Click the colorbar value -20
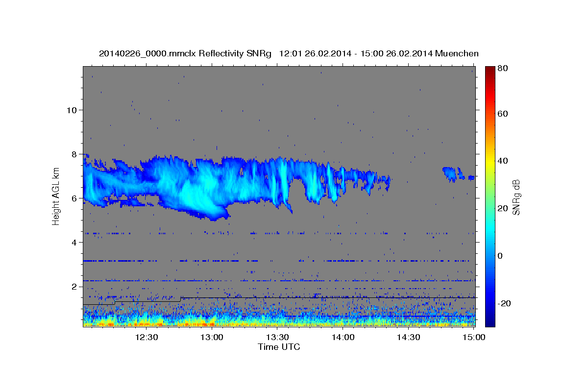The height and width of the screenshot is (392, 588). tap(504, 303)
